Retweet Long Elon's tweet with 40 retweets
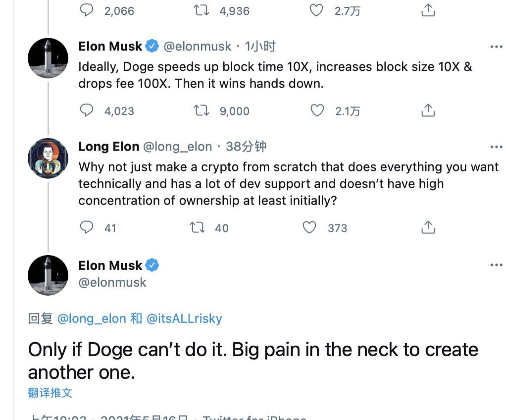Image resolution: width=506 pixels, height=420 pixels. pyautogui.click(x=197, y=227)
